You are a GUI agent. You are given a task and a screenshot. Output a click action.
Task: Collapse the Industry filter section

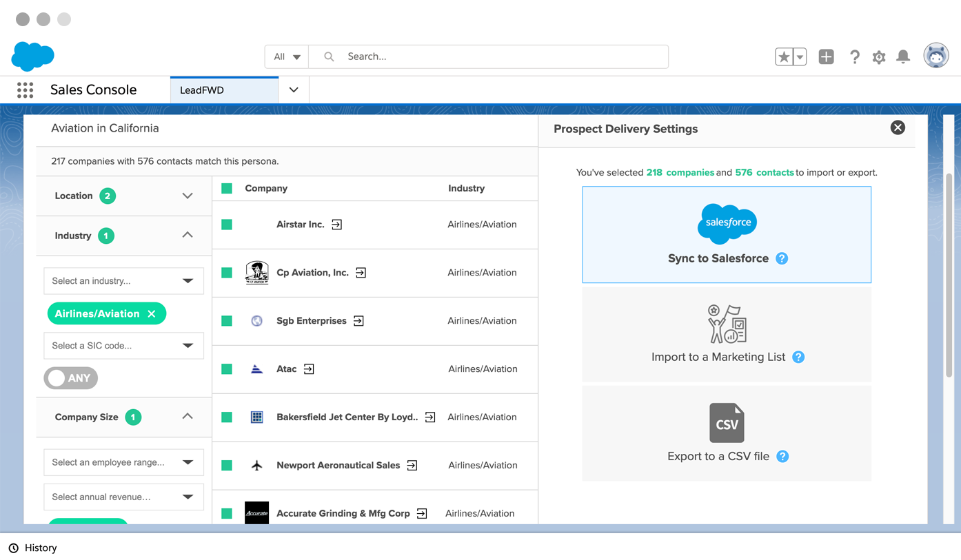pyautogui.click(x=188, y=236)
